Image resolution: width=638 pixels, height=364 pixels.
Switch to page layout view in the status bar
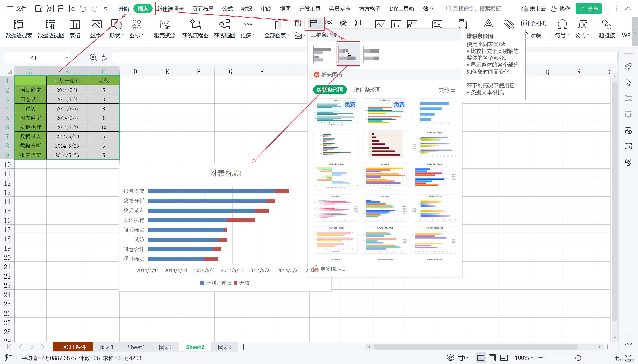[x=492, y=358]
